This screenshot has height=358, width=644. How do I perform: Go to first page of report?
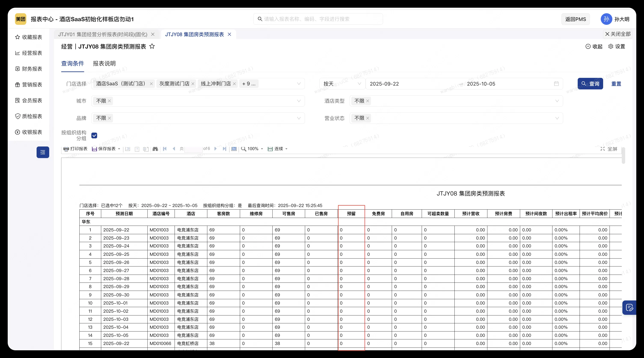[165, 149]
